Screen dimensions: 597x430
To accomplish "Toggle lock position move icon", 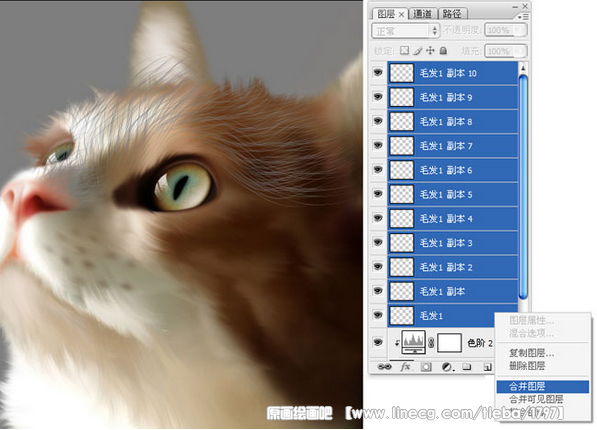I will pos(430,50).
